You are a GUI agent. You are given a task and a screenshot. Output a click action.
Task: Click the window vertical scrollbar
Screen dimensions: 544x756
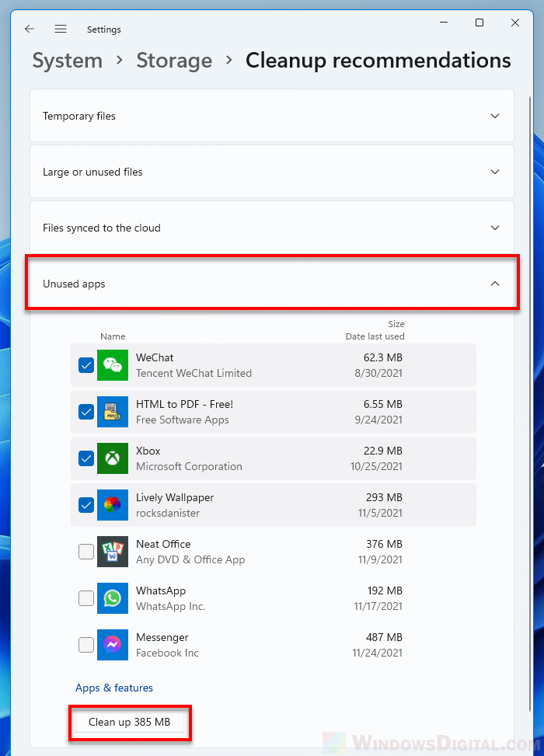pyautogui.click(x=529, y=402)
